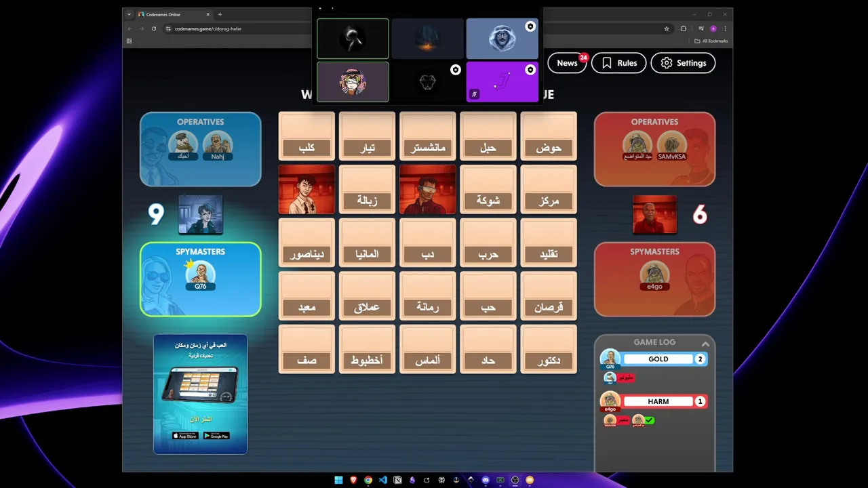Click blue spymaster avatar Q76
The image size is (868, 488).
pyautogui.click(x=200, y=276)
